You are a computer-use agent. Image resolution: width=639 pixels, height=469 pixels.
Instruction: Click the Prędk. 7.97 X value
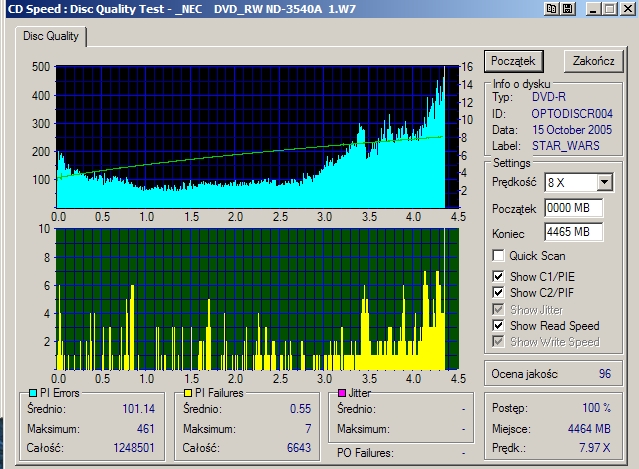pyautogui.click(x=594, y=448)
